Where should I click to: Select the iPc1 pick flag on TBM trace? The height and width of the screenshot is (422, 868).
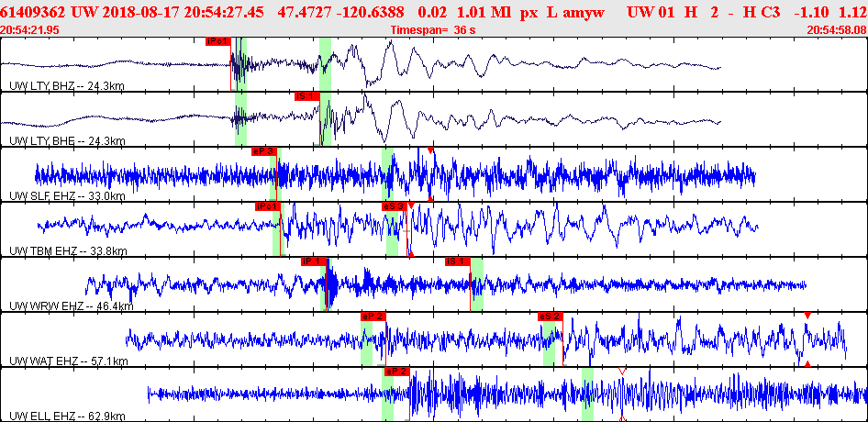[x=268, y=206]
